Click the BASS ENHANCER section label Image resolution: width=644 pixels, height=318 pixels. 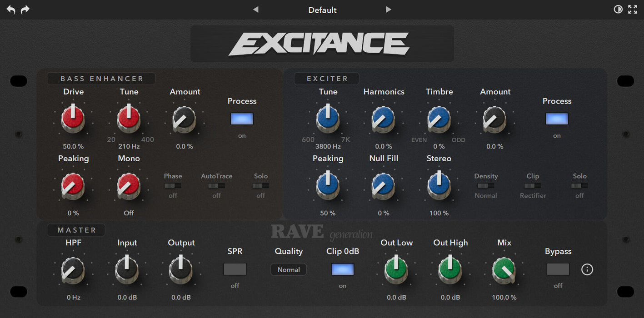coord(102,79)
